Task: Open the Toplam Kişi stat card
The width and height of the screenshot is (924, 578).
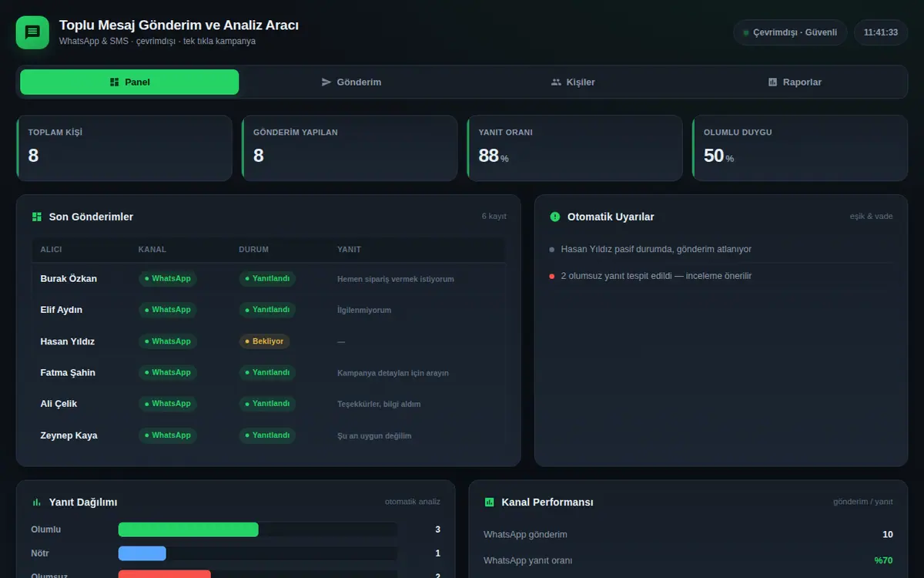Action: pos(124,148)
